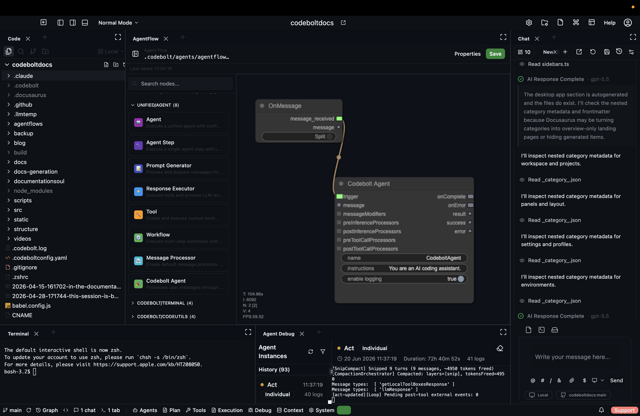
Task: Expand the docs folder
Action: pyautogui.click(x=9, y=162)
